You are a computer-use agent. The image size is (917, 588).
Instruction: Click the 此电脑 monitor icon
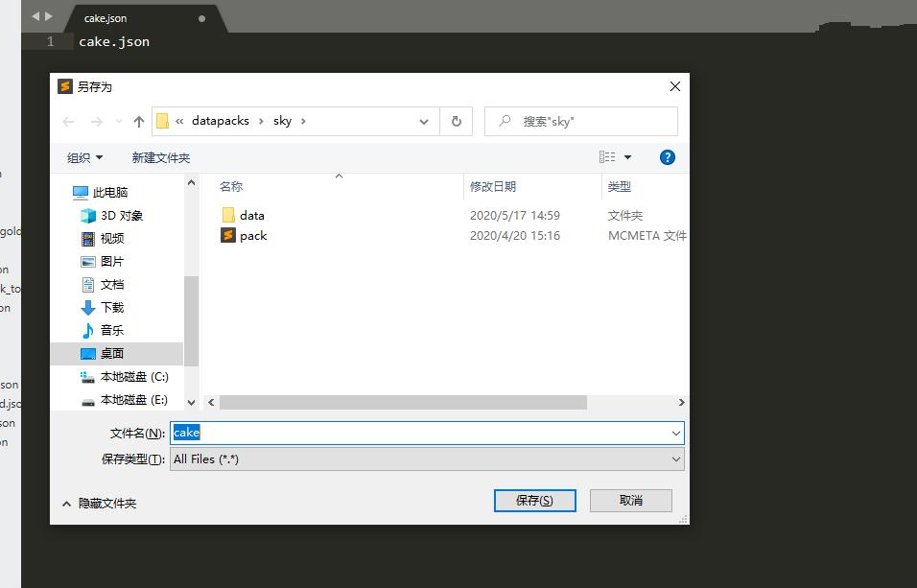(81, 193)
